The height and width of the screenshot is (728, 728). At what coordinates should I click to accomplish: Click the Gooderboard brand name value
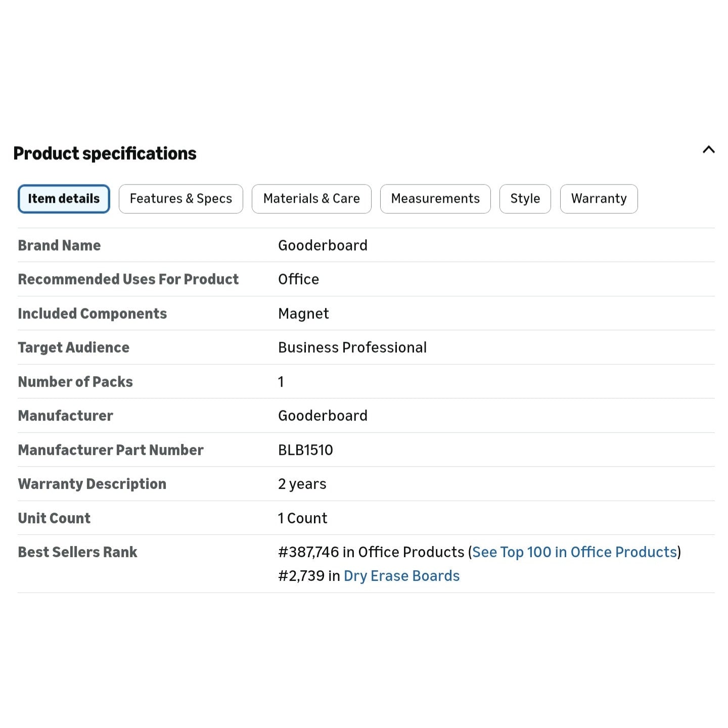click(x=323, y=245)
